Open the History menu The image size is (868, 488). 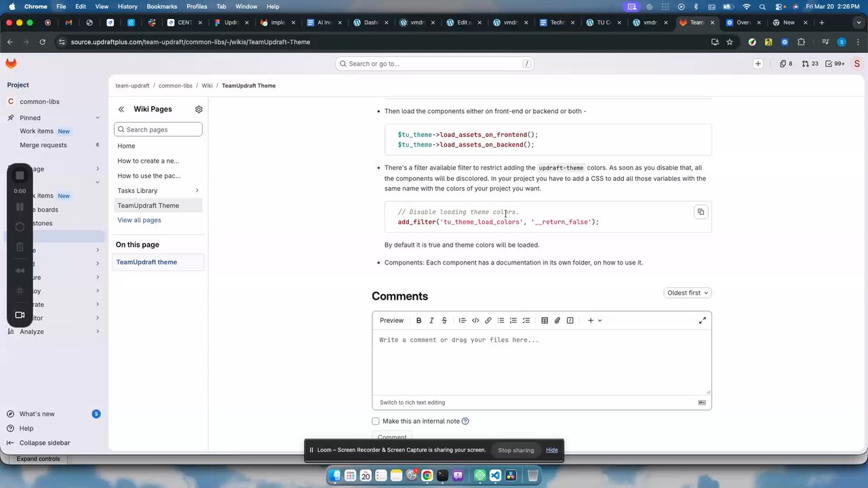[x=127, y=6]
